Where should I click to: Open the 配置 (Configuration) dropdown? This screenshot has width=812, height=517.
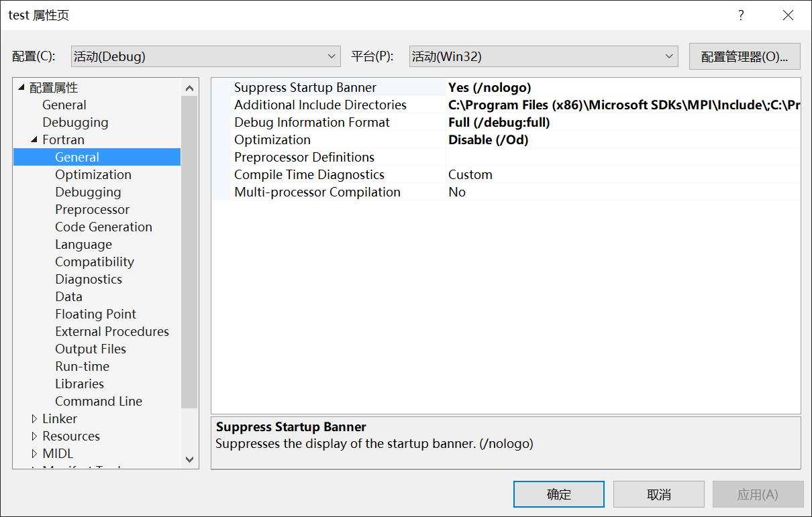205,56
